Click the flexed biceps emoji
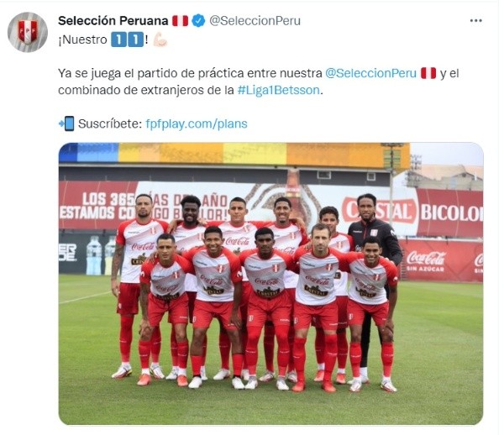504x435 pixels. pos(160,39)
